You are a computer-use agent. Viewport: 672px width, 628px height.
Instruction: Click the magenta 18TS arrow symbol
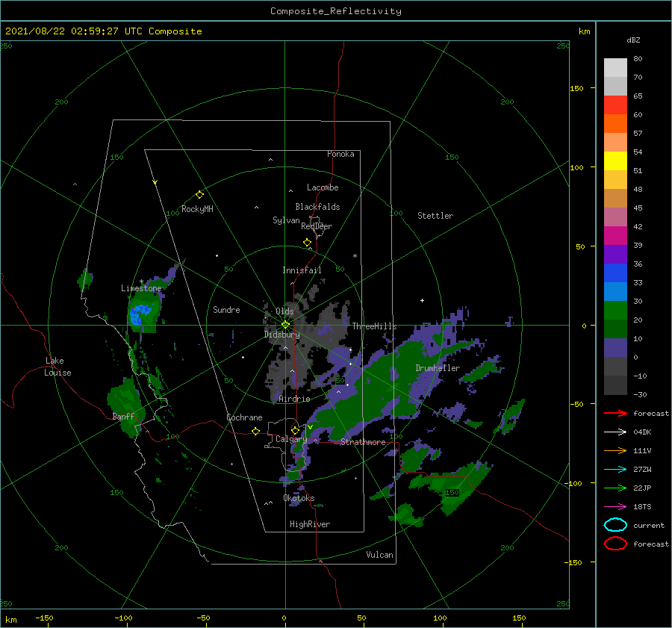(x=615, y=507)
